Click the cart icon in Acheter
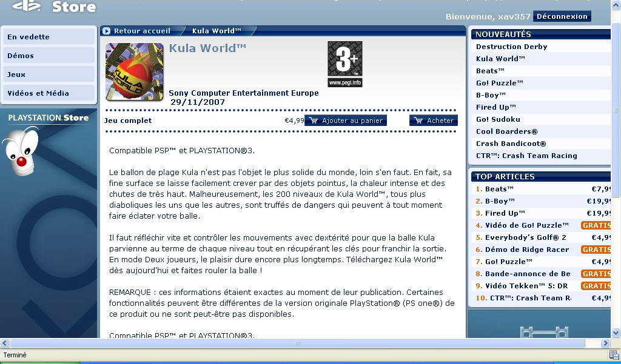Screen dimensions: 621x364 point(418,121)
